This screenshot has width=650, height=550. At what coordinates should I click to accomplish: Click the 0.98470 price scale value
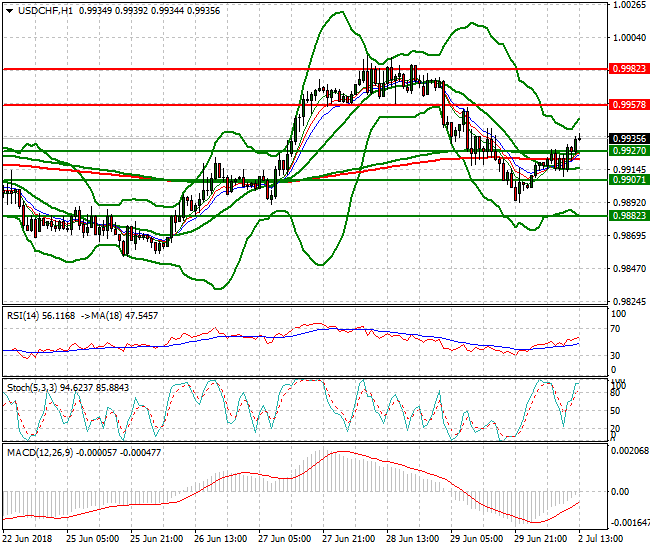click(x=630, y=269)
